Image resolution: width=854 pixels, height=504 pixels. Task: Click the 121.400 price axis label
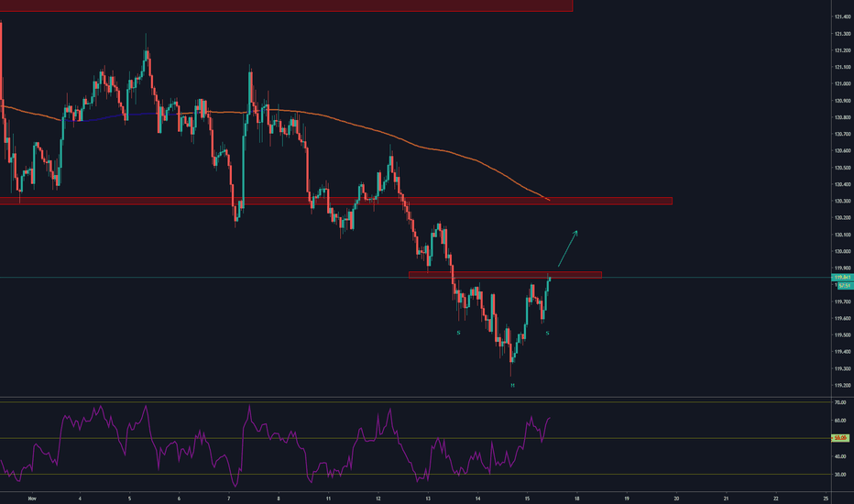(841, 17)
